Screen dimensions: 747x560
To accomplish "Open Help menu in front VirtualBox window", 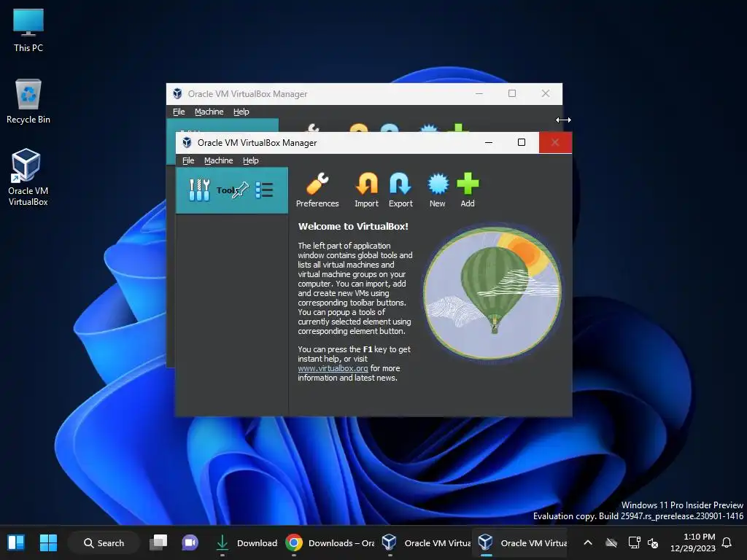I will click(x=251, y=160).
